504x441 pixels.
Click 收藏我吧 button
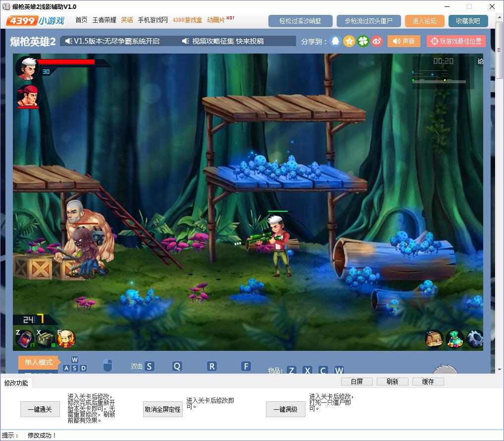coord(468,21)
